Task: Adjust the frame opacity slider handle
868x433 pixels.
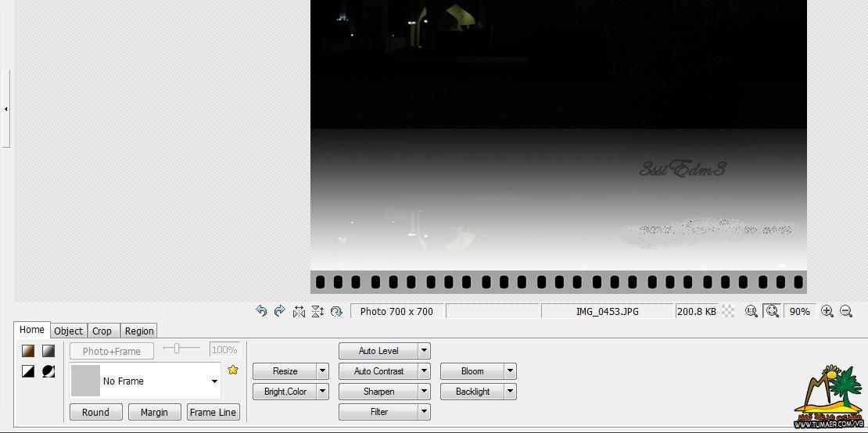Action: [177, 349]
